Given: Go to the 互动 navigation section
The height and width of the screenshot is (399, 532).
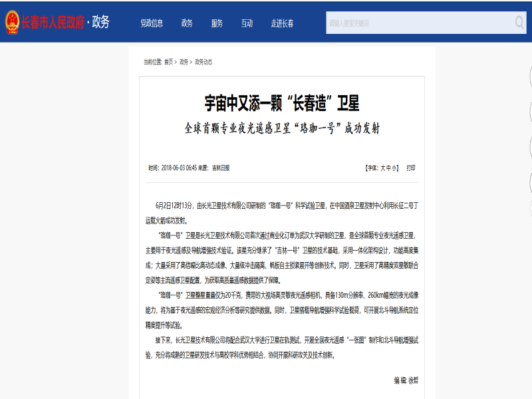Looking at the screenshot, I should pos(247,23).
